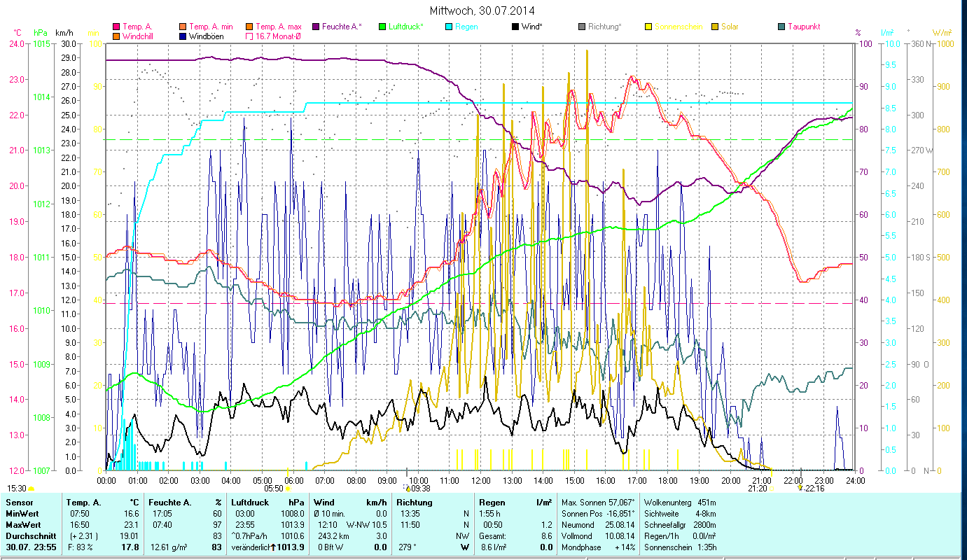Click the 'Durchschnitt' row label
967x560 pixels.
[29, 536]
